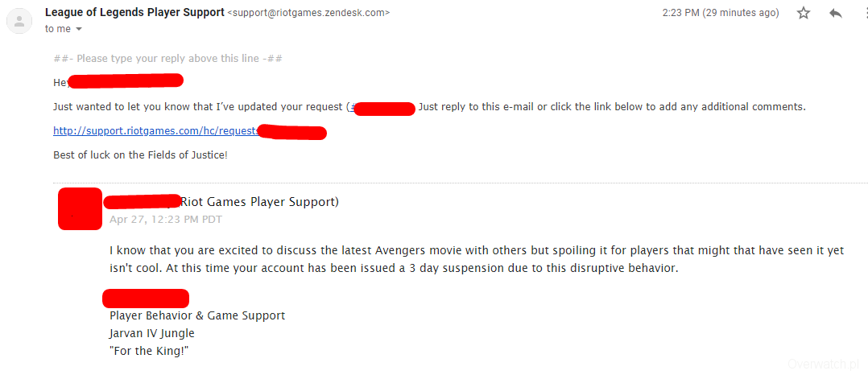Star this email message

(803, 13)
